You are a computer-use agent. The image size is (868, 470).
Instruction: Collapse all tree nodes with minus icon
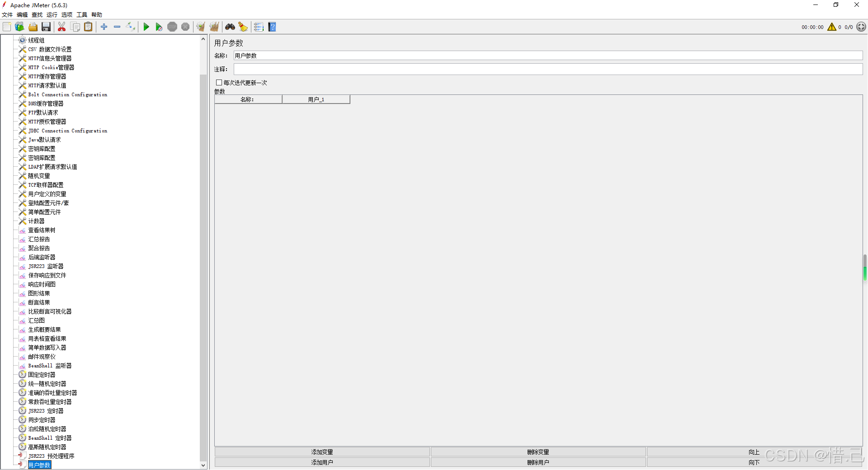point(117,27)
